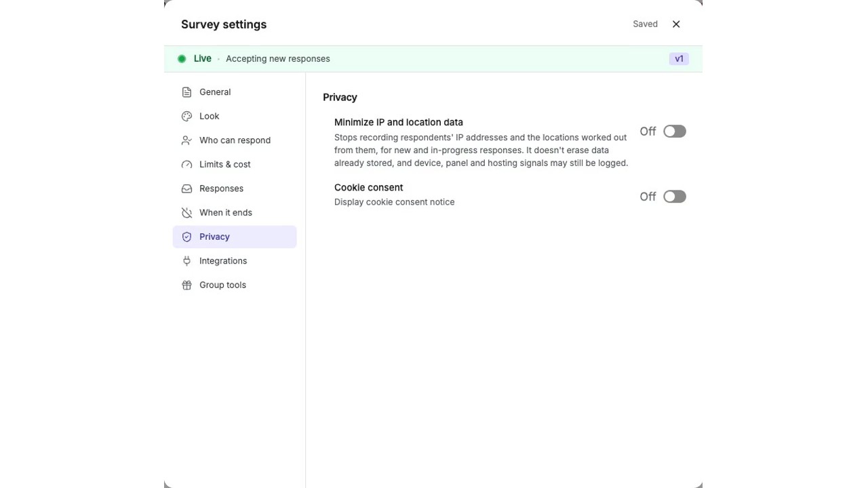Viewport: 868px width, 488px height.
Task: Click the Responses inbox icon
Action: [x=186, y=188]
